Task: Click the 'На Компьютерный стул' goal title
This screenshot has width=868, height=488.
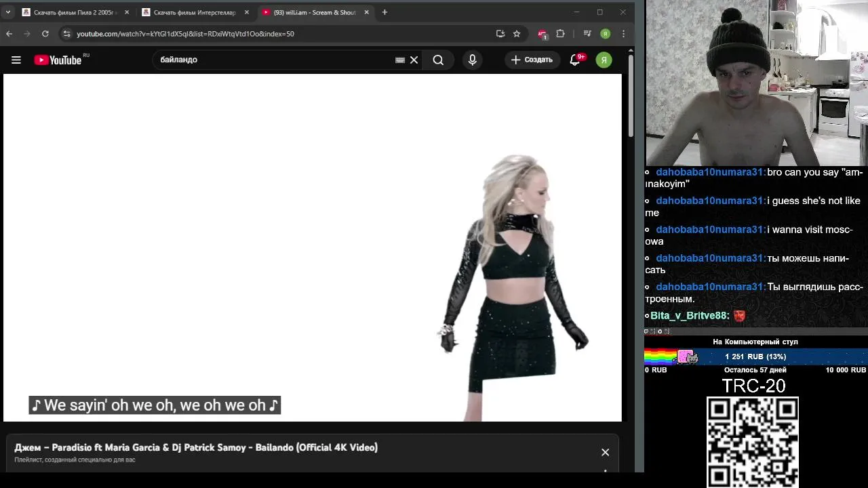Action: pyautogui.click(x=755, y=342)
